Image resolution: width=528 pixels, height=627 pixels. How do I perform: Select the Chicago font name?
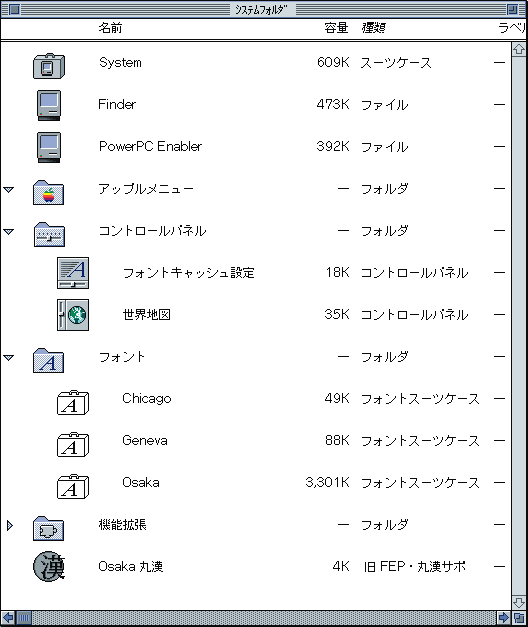(147, 399)
